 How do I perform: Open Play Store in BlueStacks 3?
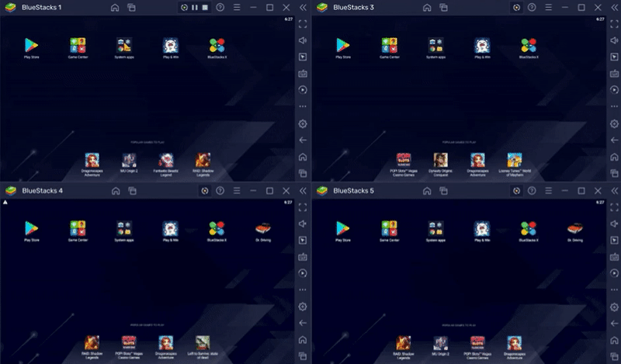point(343,46)
